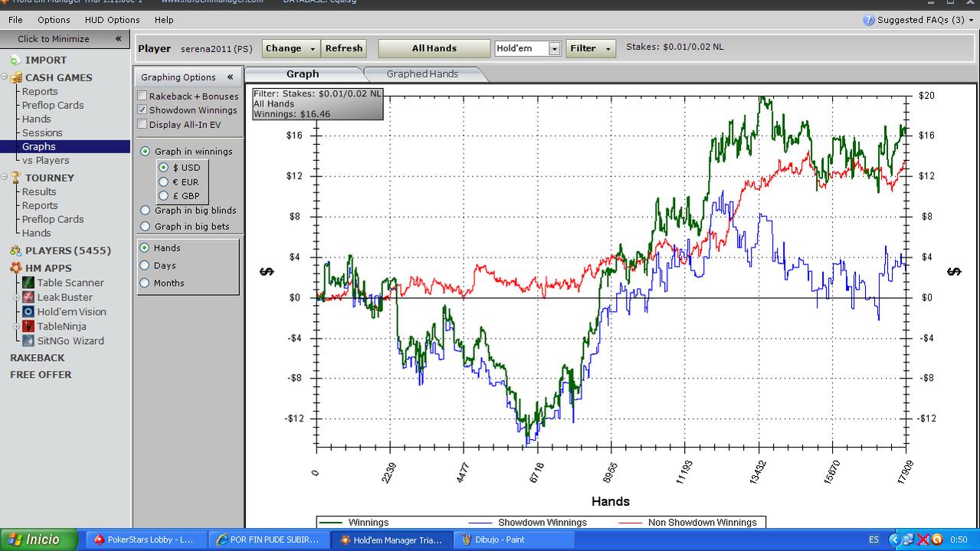The height and width of the screenshot is (551, 980).
Task: Select the $ USD currency radio
Action: pyautogui.click(x=163, y=167)
